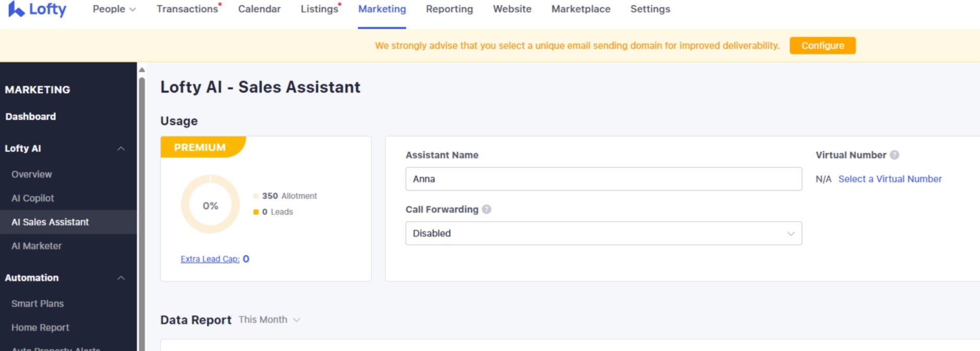Go to the Transactions tab

point(188,9)
